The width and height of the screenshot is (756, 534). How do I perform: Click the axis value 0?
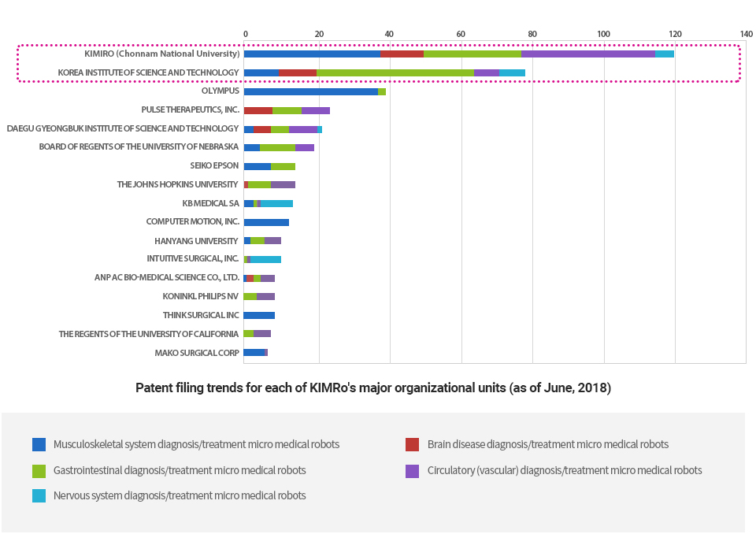246,34
